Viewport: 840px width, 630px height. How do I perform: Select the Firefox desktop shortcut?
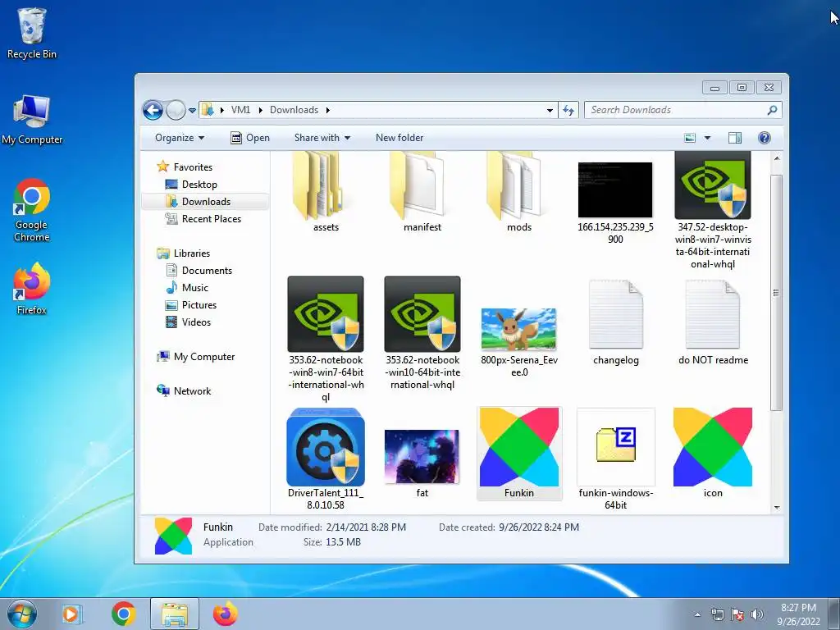click(32, 290)
